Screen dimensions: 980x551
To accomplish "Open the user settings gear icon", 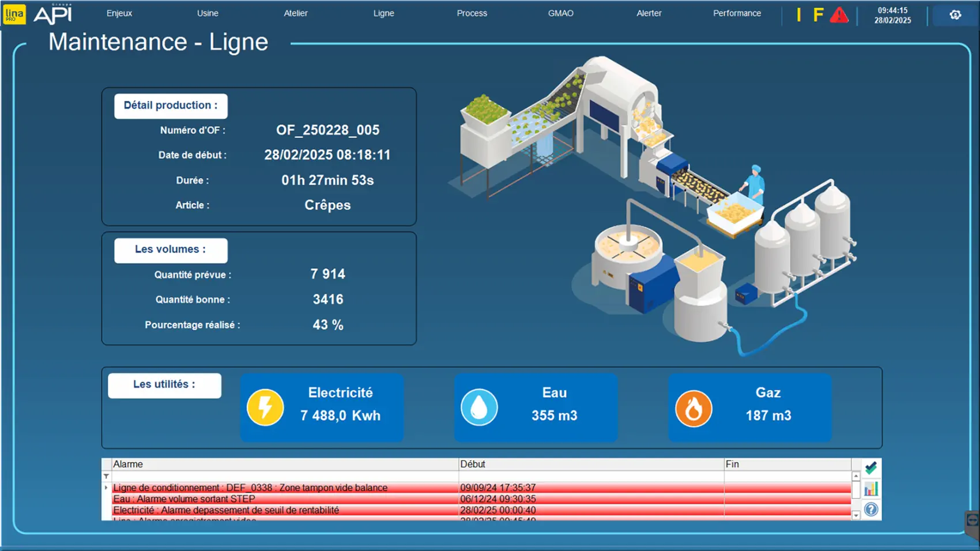I will [955, 15].
